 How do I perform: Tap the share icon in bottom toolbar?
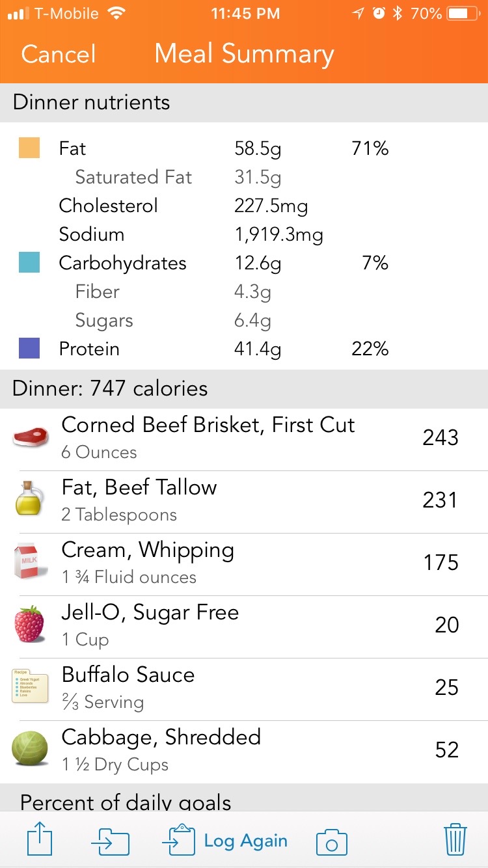coord(39,841)
